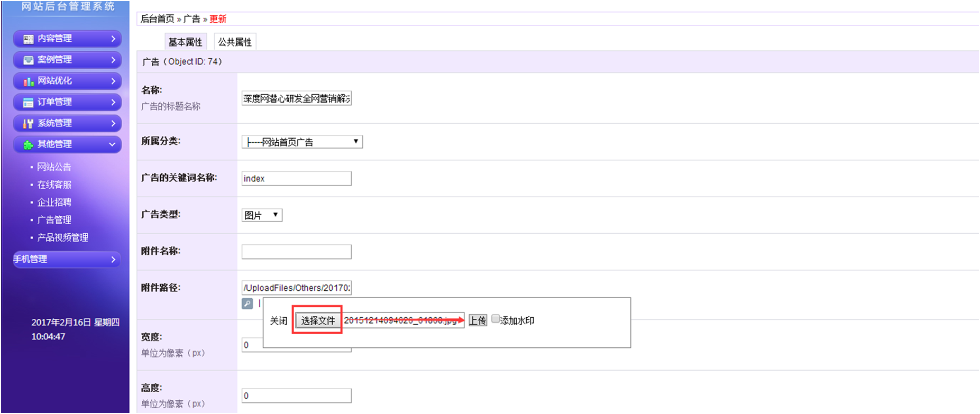Switch to the 公共属性 tab
Viewport: 980px width, 414px height.
[235, 42]
